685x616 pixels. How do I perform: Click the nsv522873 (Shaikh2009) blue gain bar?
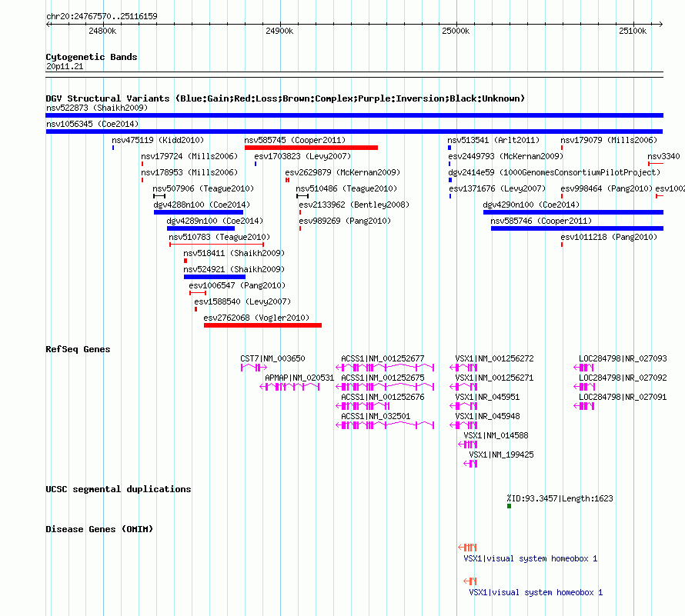tap(354, 115)
